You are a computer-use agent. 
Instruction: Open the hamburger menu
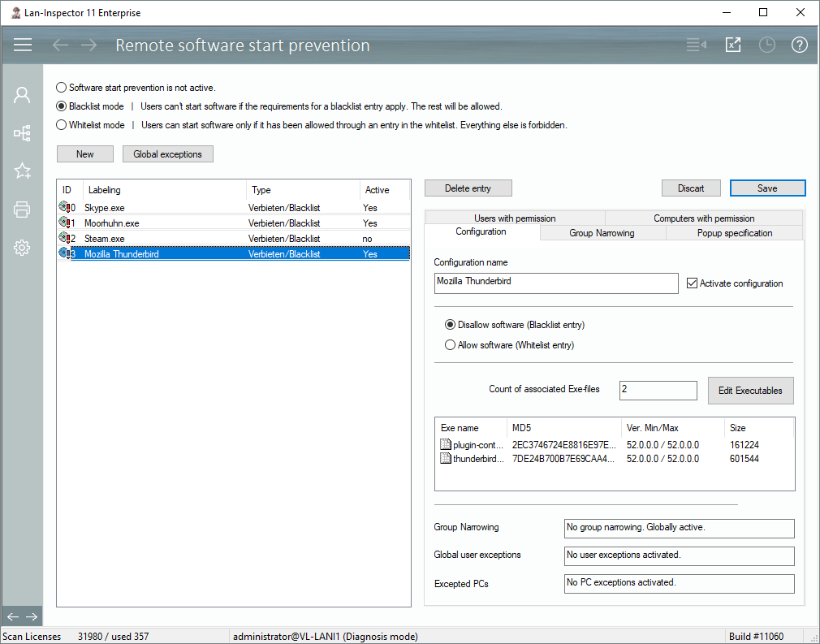(23, 45)
